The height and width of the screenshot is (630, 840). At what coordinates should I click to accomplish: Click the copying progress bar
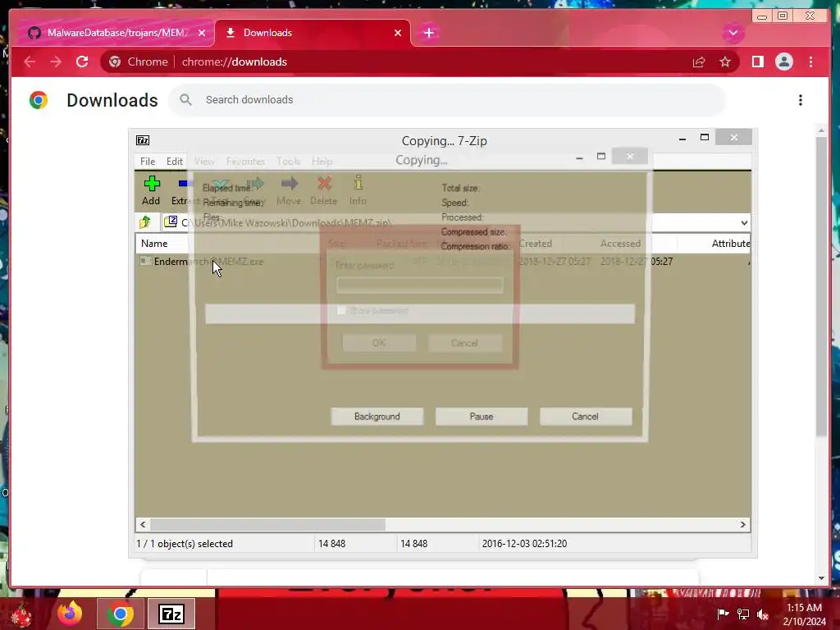[x=420, y=314]
